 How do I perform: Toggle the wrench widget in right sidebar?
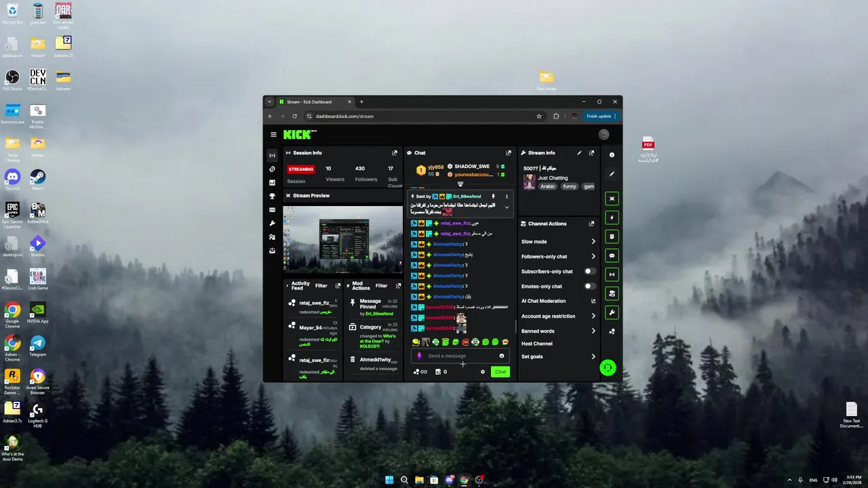pos(612,312)
